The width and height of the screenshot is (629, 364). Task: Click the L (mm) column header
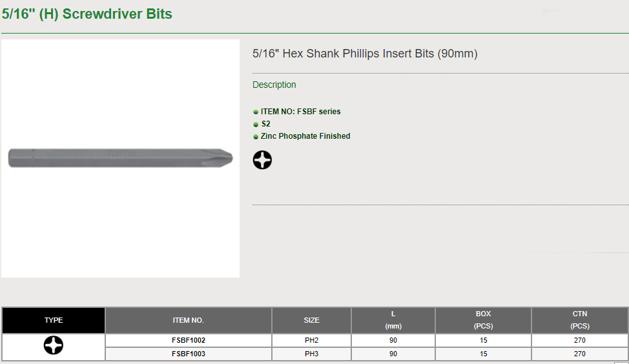pyautogui.click(x=393, y=320)
